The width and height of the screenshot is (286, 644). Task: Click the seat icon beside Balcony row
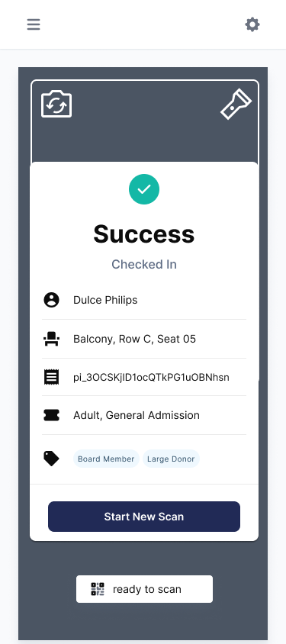[51, 340]
